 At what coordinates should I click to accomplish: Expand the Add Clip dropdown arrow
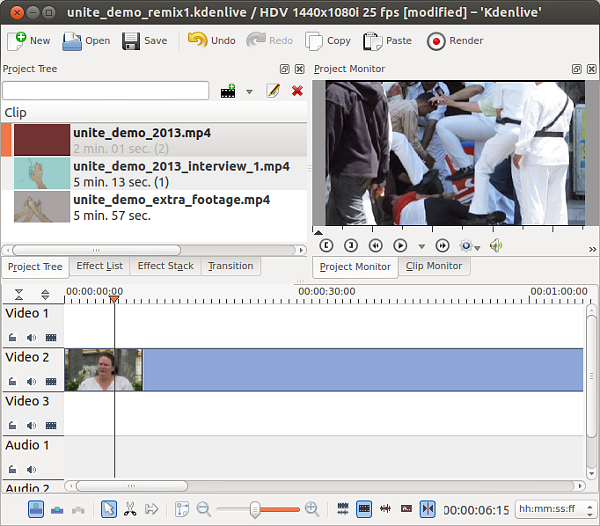pos(249,92)
